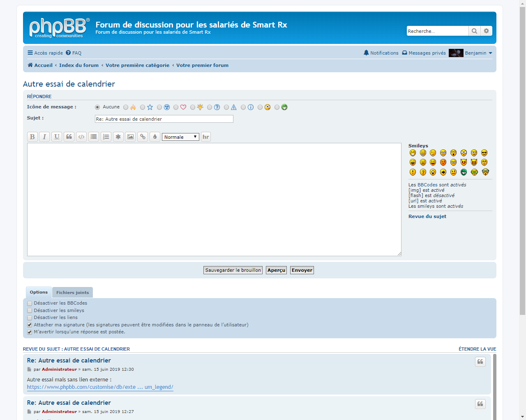Viewport: 526px width, 420px height.
Task: Insert a quote block
Action: (x=69, y=137)
